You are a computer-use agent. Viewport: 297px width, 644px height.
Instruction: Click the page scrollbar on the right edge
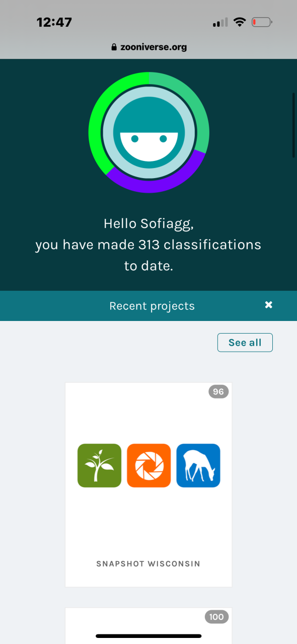[293, 126]
